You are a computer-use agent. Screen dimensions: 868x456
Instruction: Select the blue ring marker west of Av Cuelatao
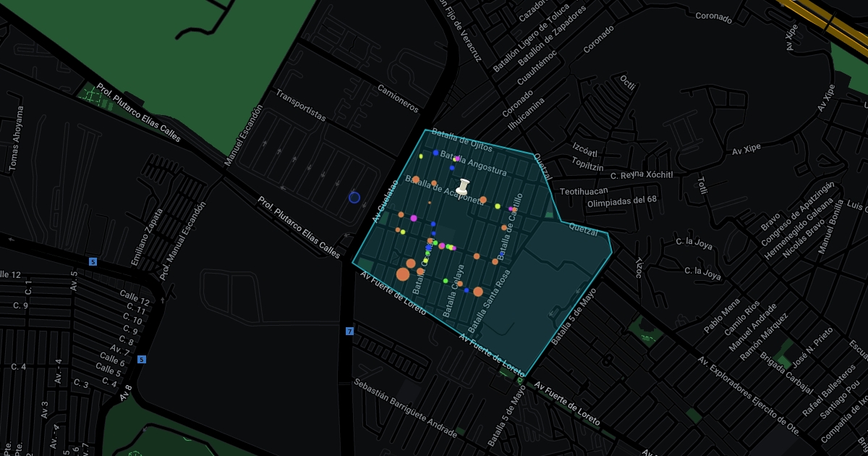coord(354,197)
